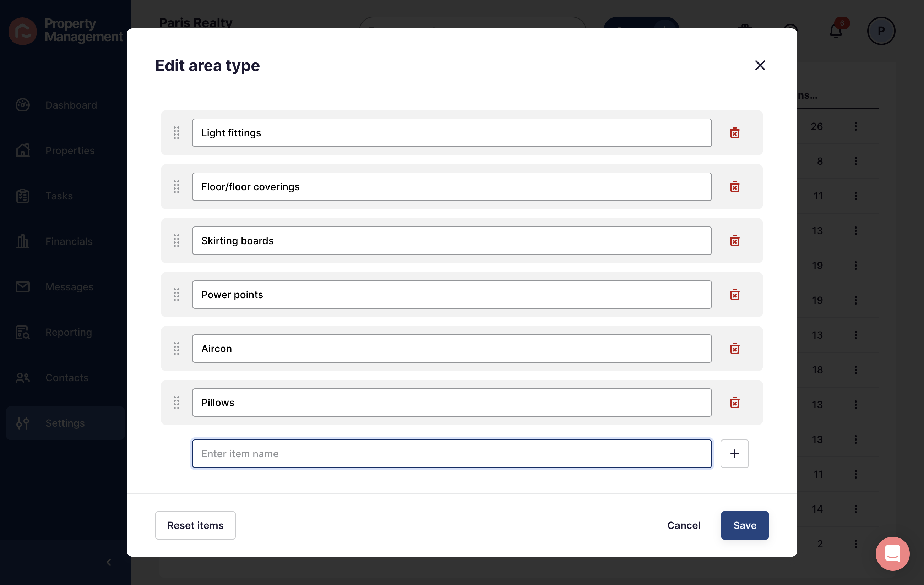Open Tasks in the sidebar
Image resolution: width=924 pixels, height=585 pixels.
[65, 196]
